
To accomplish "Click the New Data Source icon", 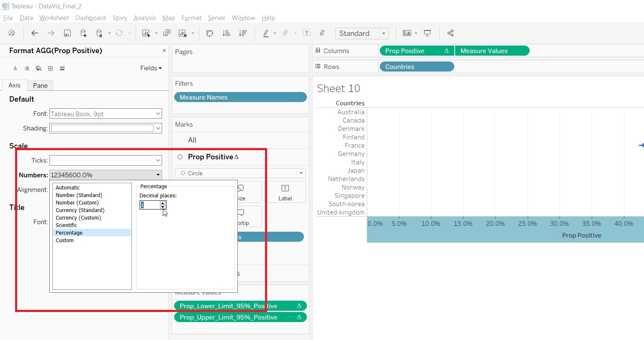I will pyautogui.click(x=83, y=33).
